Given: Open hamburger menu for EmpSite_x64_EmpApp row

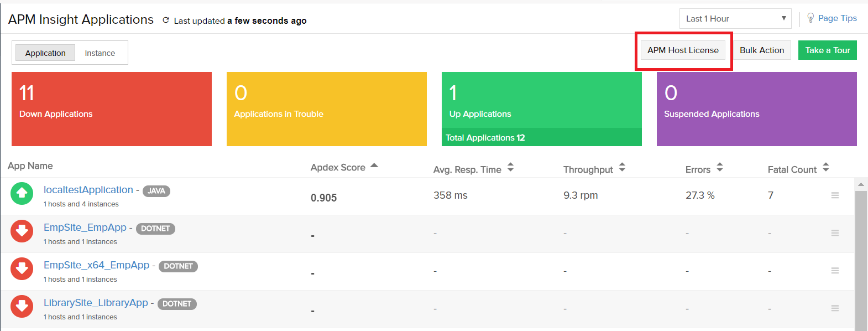Looking at the screenshot, I should (x=835, y=271).
